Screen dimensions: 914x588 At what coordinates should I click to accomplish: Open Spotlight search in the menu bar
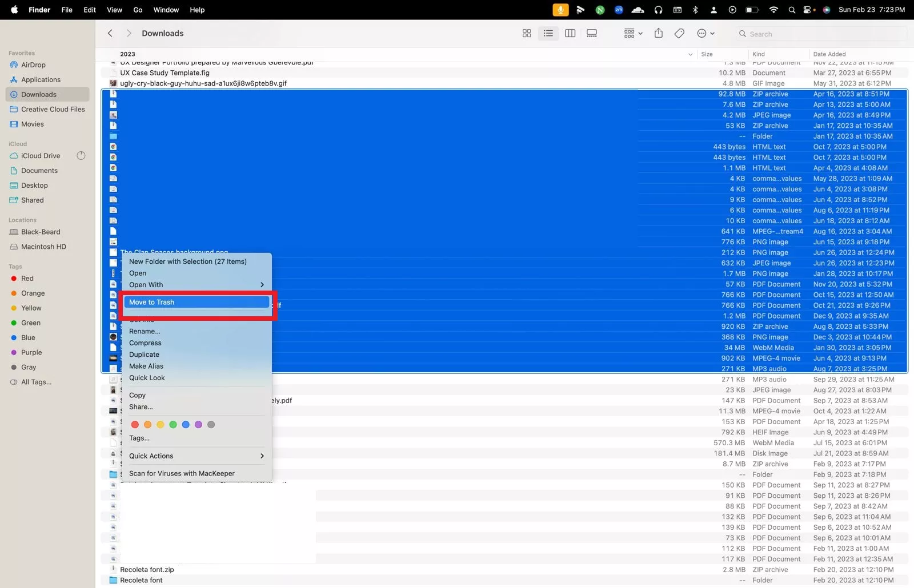tap(792, 10)
